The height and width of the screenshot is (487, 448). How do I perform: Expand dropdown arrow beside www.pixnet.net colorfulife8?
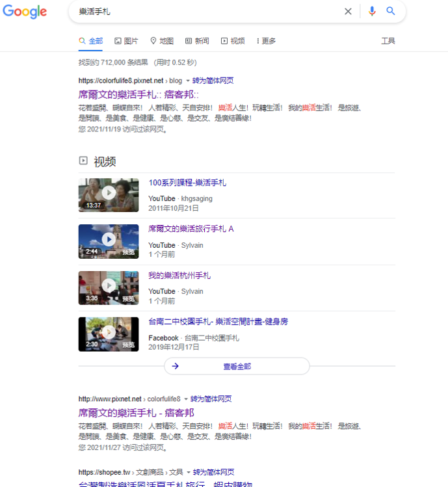tap(186, 399)
